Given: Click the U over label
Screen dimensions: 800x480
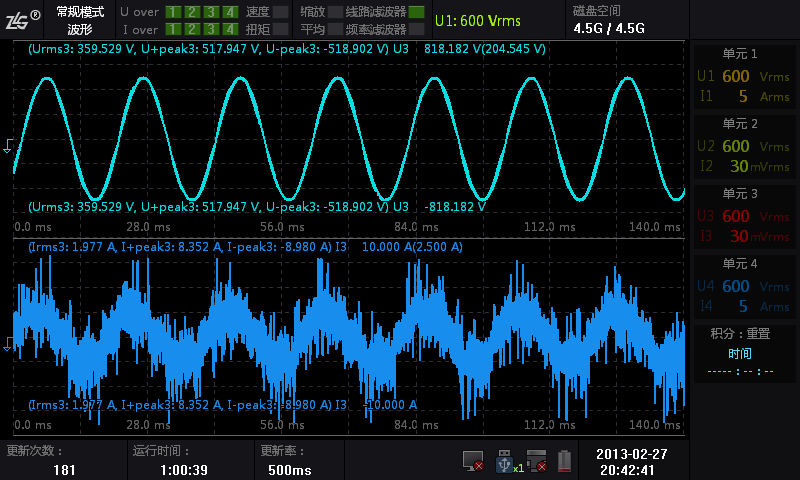Looking at the screenshot, I should tap(139, 12).
